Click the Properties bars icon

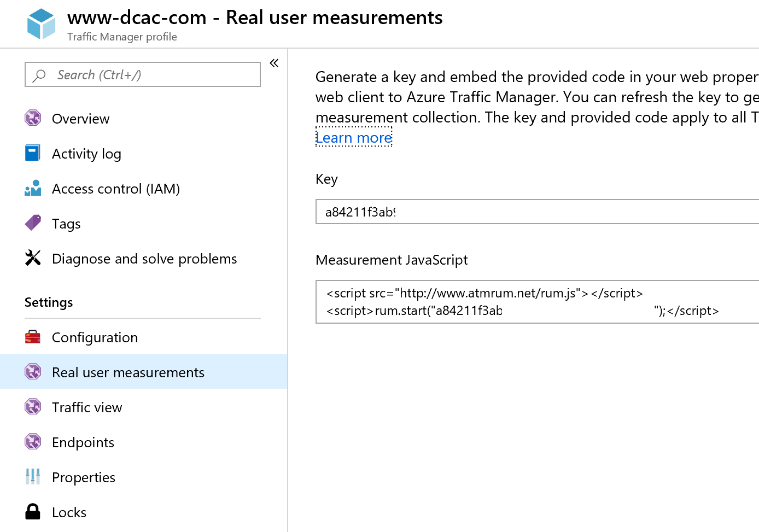33,477
